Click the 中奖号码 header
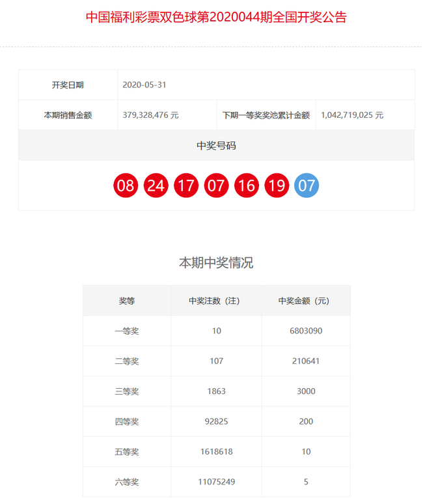Viewport: 423px width, 504px height. [x=216, y=146]
